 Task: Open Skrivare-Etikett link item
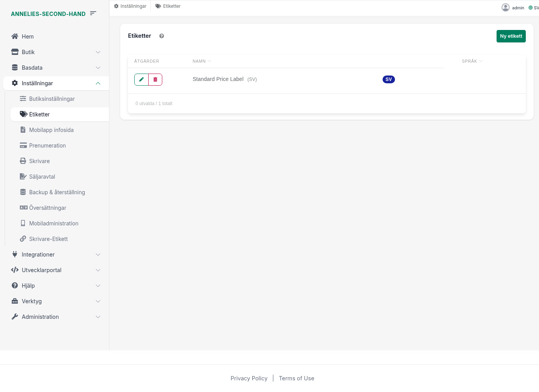point(48,239)
